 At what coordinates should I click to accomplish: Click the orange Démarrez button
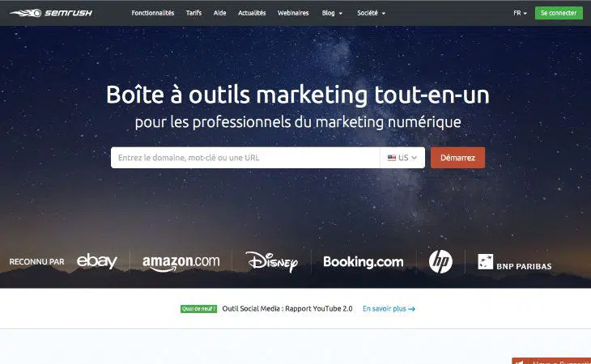tap(457, 158)
